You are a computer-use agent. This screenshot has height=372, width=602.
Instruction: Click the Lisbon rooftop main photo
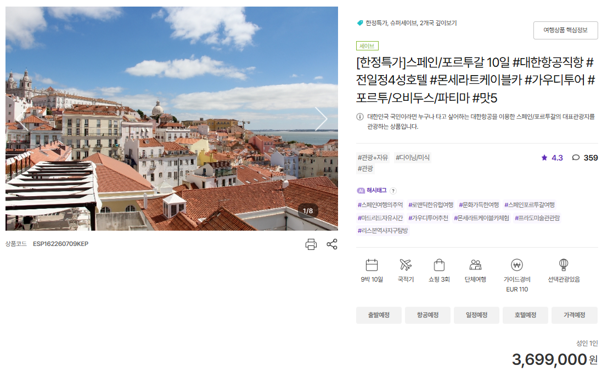tap(172, 119)
